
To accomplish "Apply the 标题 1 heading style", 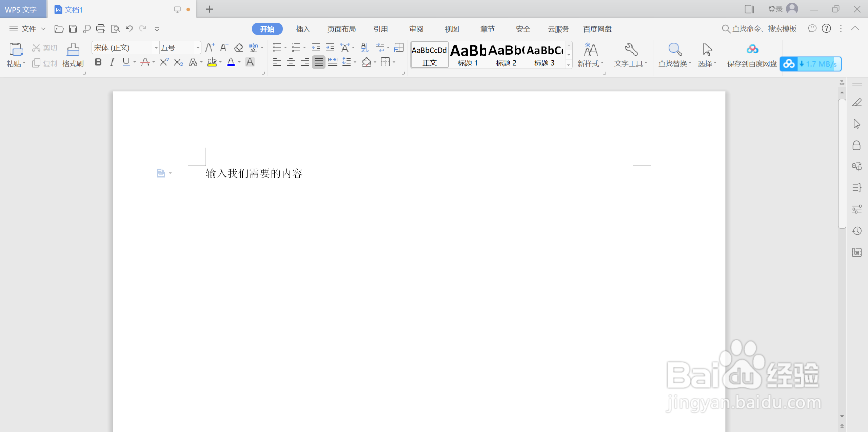I will (x=468, y=55).
